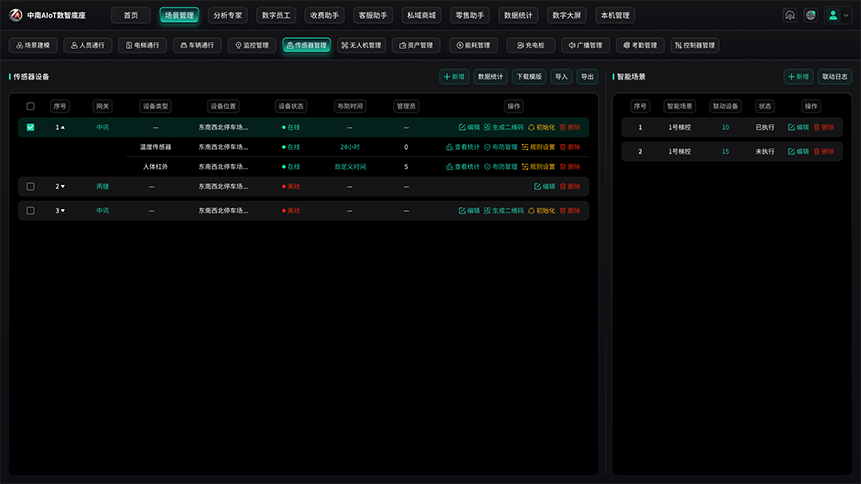Check the row 2 checkbox
The height and width of the screenshot is (484, 861).
click(x=30, y=186)
